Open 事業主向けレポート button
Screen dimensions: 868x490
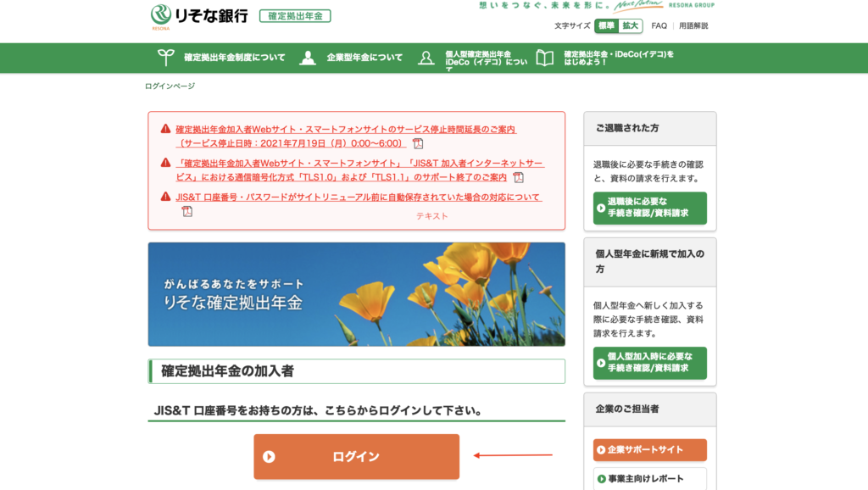pyautogui.click(x=649, y=478)
